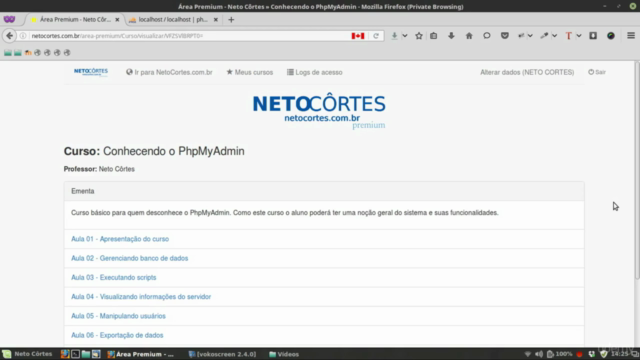Bookmark this page with the star icon
The image size is (640, 360).
pyautogui.click(x=419, y=36)
